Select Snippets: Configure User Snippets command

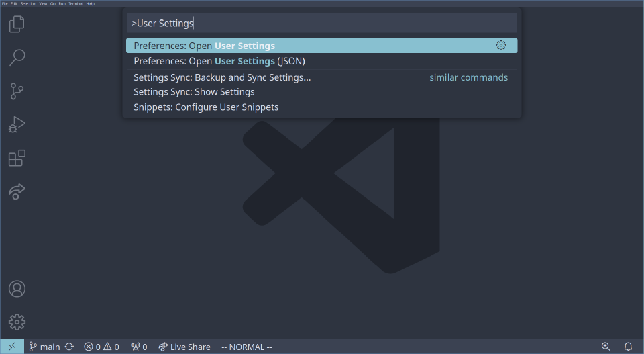[x=321, y=107]
